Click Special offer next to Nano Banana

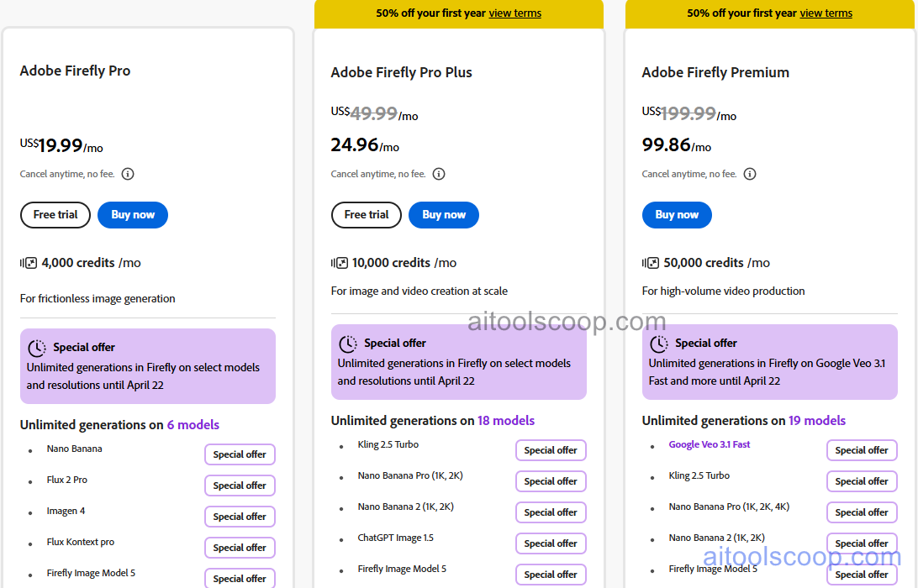click(240, 454)
